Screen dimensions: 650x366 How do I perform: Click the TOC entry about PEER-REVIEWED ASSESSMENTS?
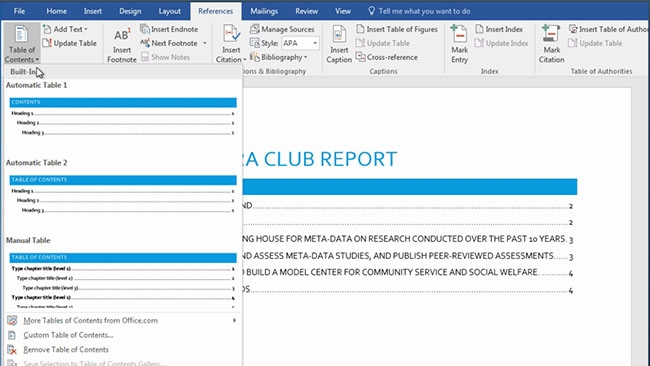[408, 256]
